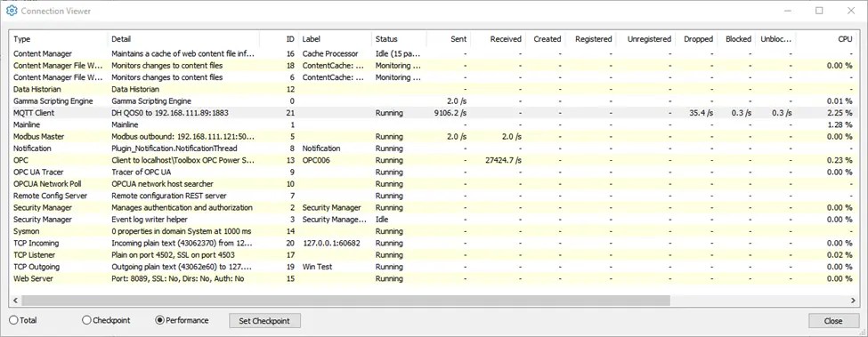This screenshot has height=337, width=868.
Task: Sort by the Detail column header
Action: [183, 38]
